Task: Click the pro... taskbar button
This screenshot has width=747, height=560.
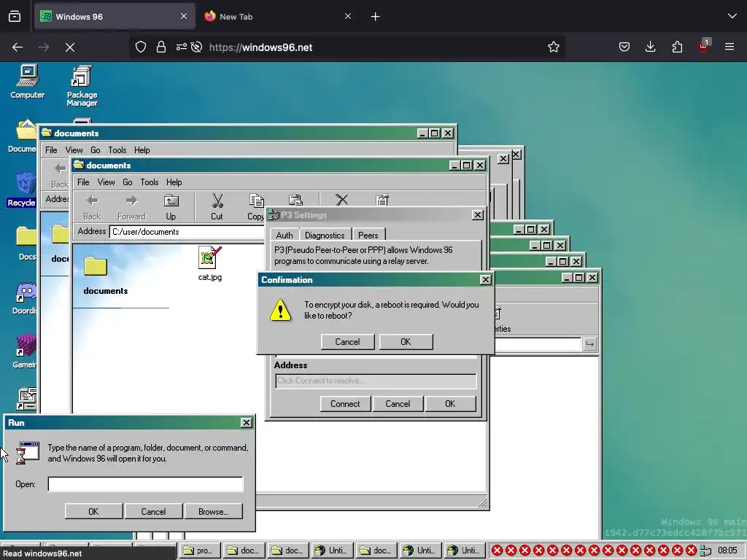Action: (x=199, y=551)
